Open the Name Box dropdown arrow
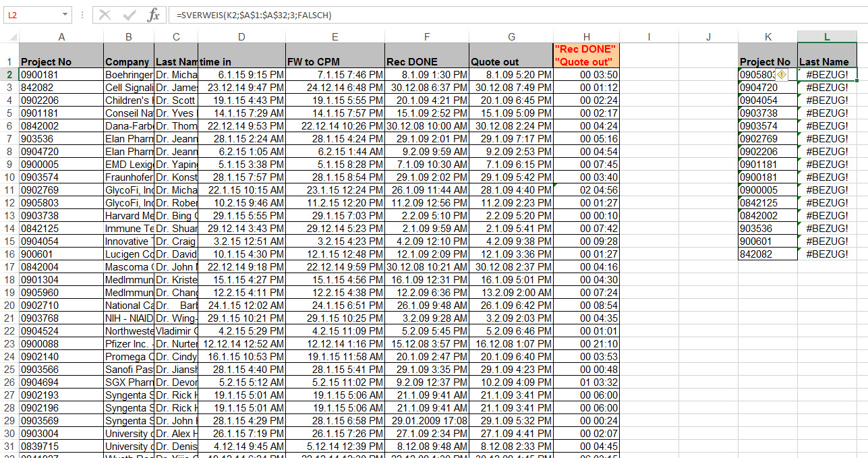The height and width of the screenshot is (458, 868). coord(64,15)
